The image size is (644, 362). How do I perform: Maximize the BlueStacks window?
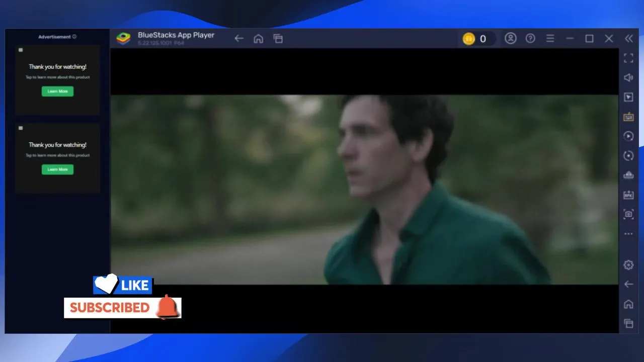[589, 39]
